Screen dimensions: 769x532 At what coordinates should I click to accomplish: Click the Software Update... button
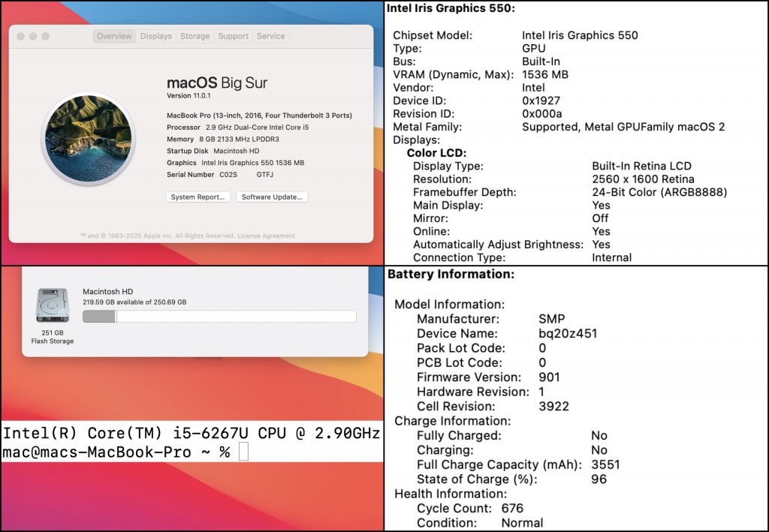(x=272, y=197)
